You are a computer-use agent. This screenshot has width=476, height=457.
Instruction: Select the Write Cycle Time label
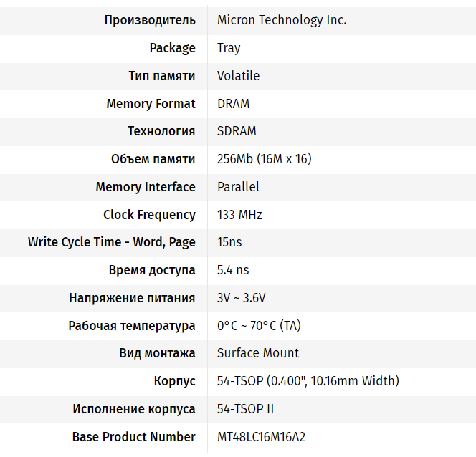(112, 242)
